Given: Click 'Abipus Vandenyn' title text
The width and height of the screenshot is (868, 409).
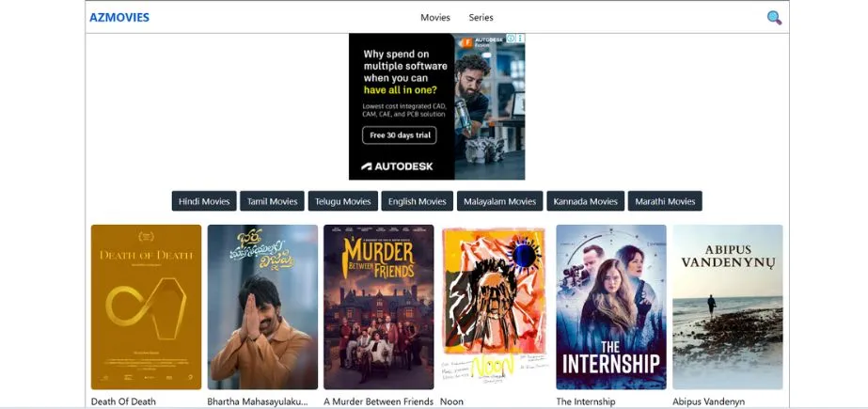Looking at the screenshot, I should coord(708,401).
